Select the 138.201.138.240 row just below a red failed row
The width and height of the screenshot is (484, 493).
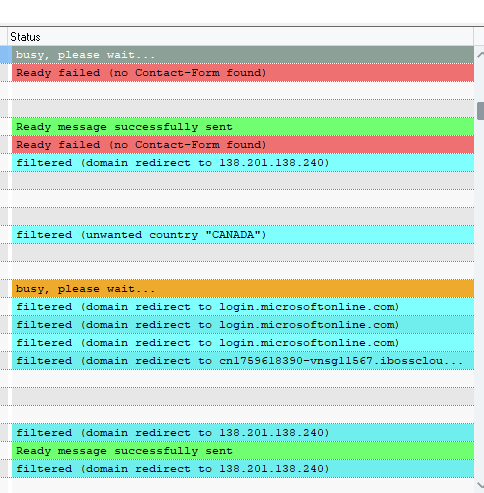point(243,163)
